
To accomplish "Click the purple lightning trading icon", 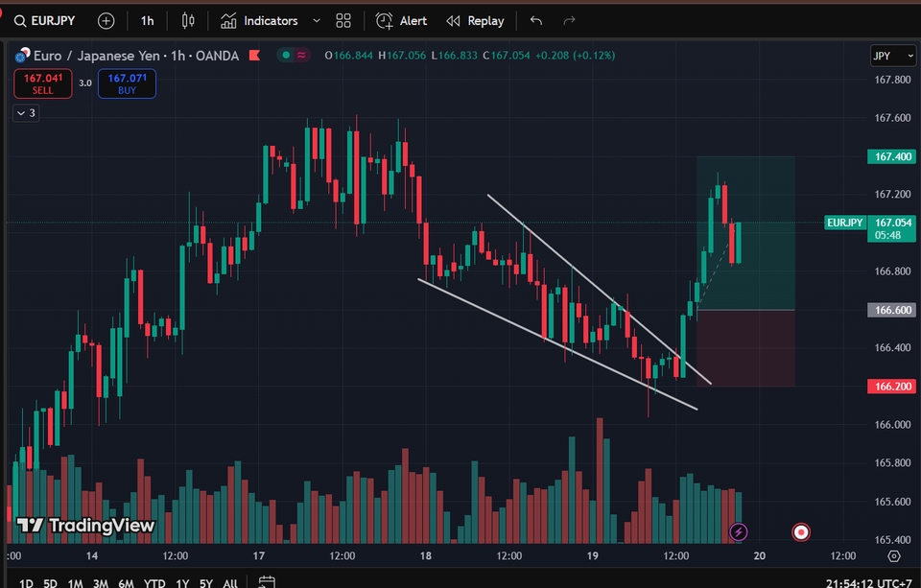I will (x=739, y=531).
